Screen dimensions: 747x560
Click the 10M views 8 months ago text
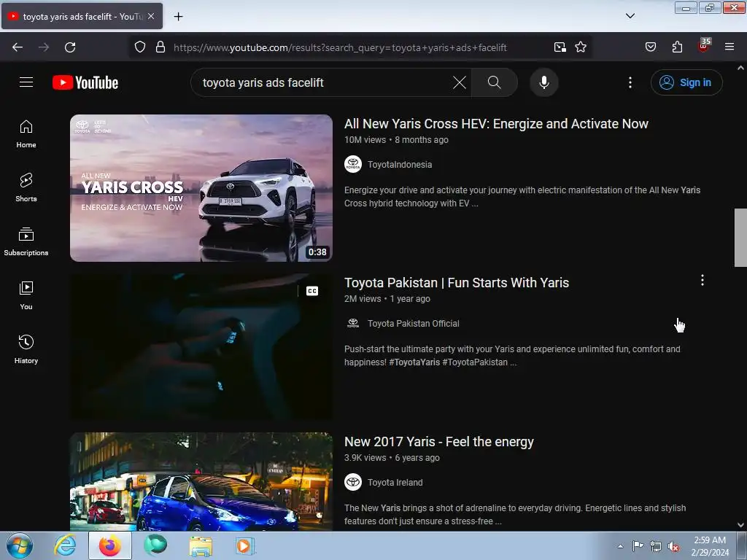coord(396,140)
